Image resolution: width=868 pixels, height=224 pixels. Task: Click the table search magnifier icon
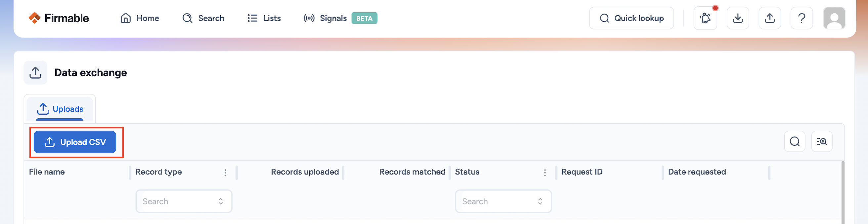tap(795, 141)
